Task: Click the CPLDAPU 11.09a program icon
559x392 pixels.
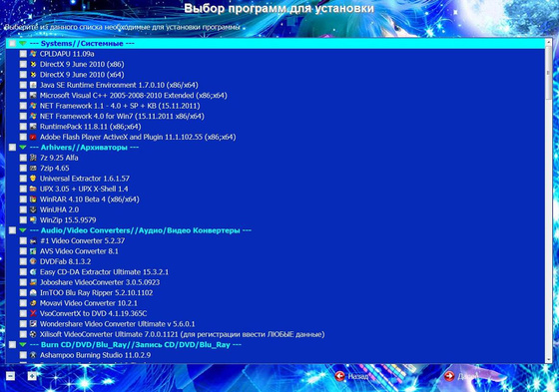Action: coord(33,54)
